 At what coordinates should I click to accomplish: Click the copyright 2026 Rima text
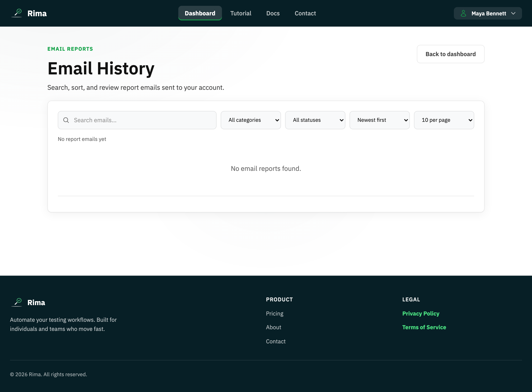pyautogui.click(x=48, y=374)
